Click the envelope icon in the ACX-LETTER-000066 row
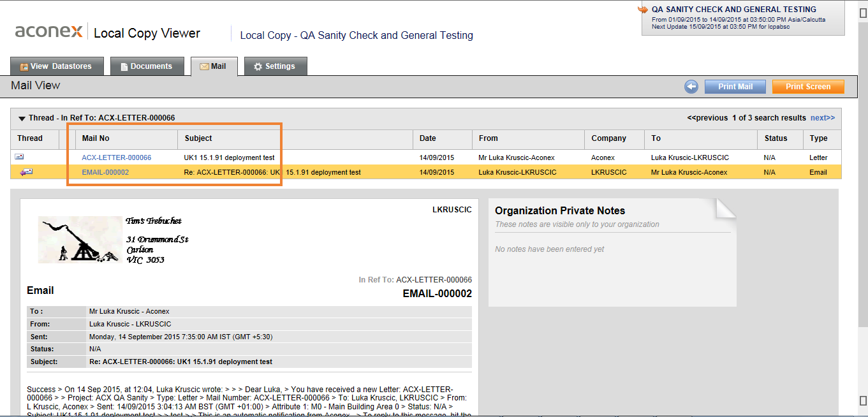The height and width of the screenshot is (417, 868). click(19, 157)
